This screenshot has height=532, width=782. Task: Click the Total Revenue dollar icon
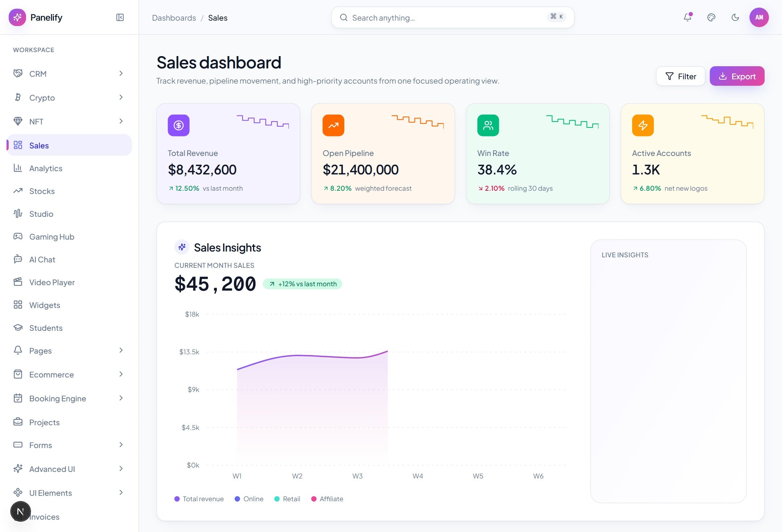pos(178,125)
